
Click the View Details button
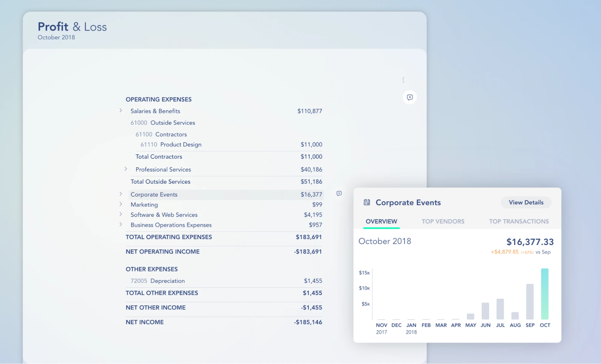pyautogui.click(x=526, y=202)
